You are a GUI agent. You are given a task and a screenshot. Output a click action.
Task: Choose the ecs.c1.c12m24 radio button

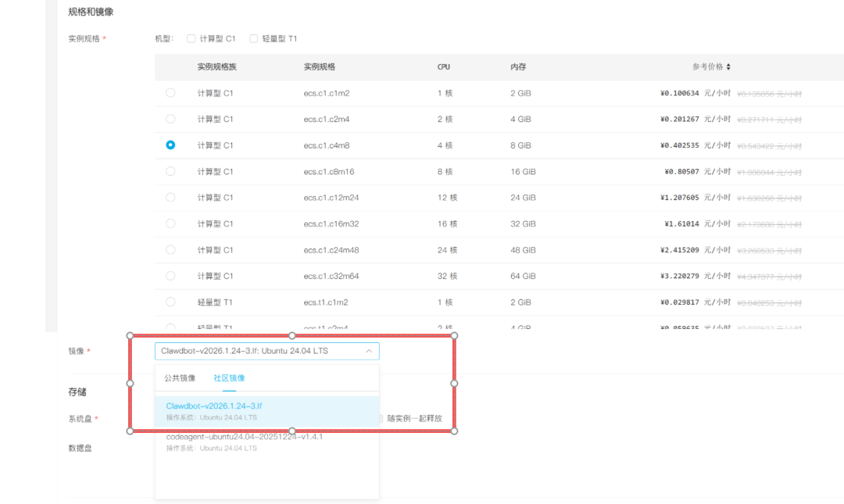pyautogui.click(x=170, y=198)
